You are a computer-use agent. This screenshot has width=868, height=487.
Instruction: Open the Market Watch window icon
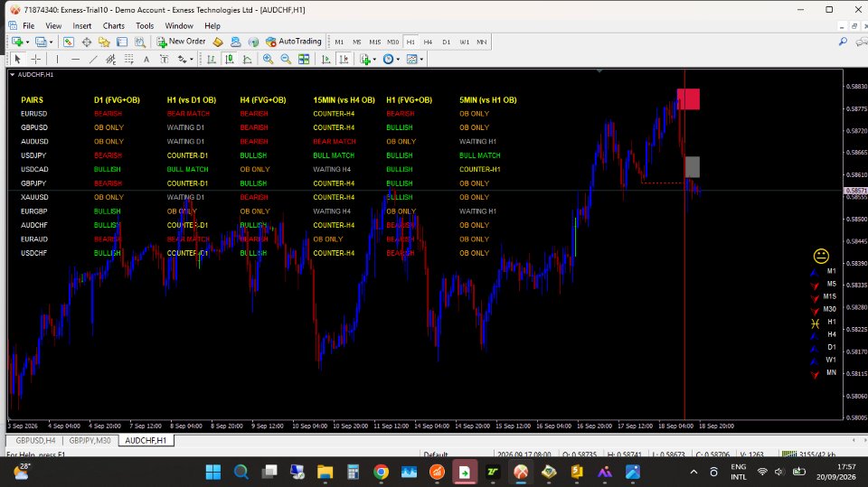(x=69, y=42)
